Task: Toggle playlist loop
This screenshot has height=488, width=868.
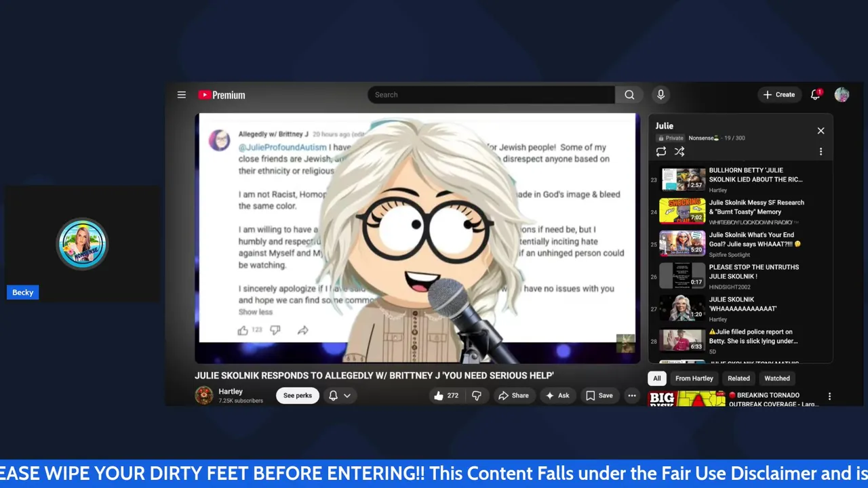Action: click(x=661, y=152)
